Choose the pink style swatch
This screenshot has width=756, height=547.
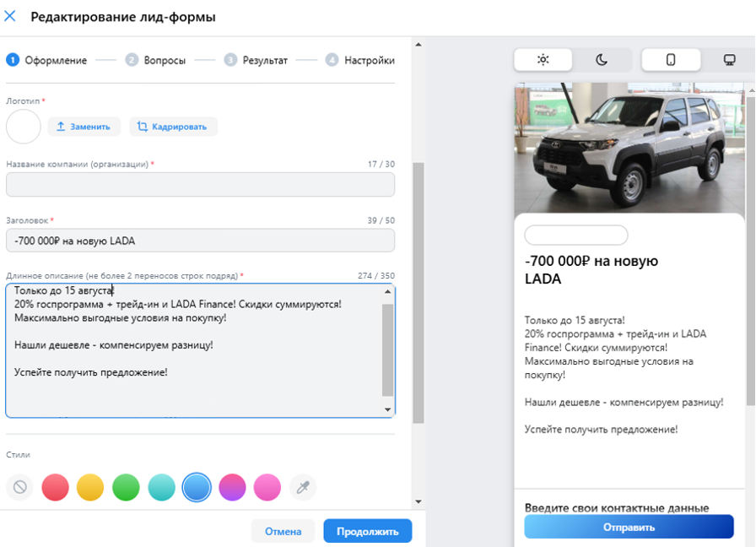pos(267,487)
